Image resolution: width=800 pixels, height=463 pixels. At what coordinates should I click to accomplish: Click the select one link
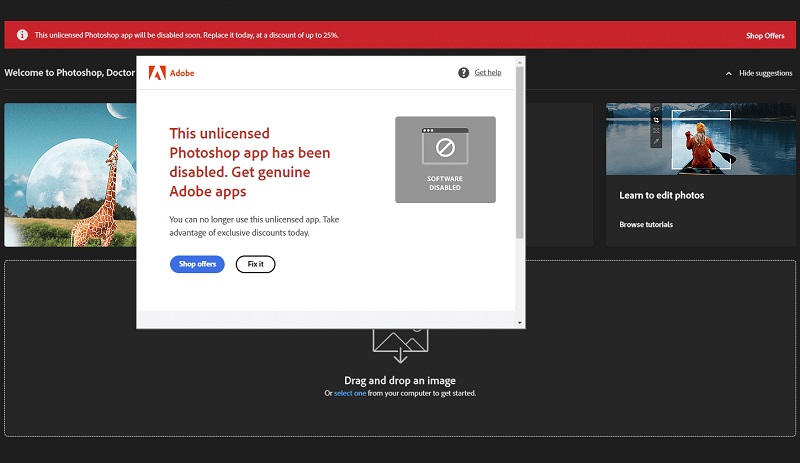pos(350,393)
